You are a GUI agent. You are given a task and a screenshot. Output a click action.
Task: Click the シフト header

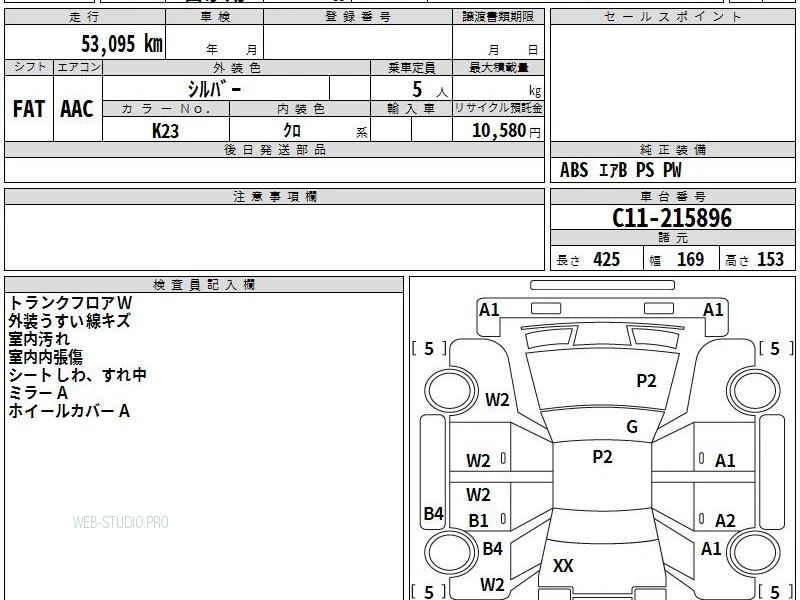pos(29,67)
